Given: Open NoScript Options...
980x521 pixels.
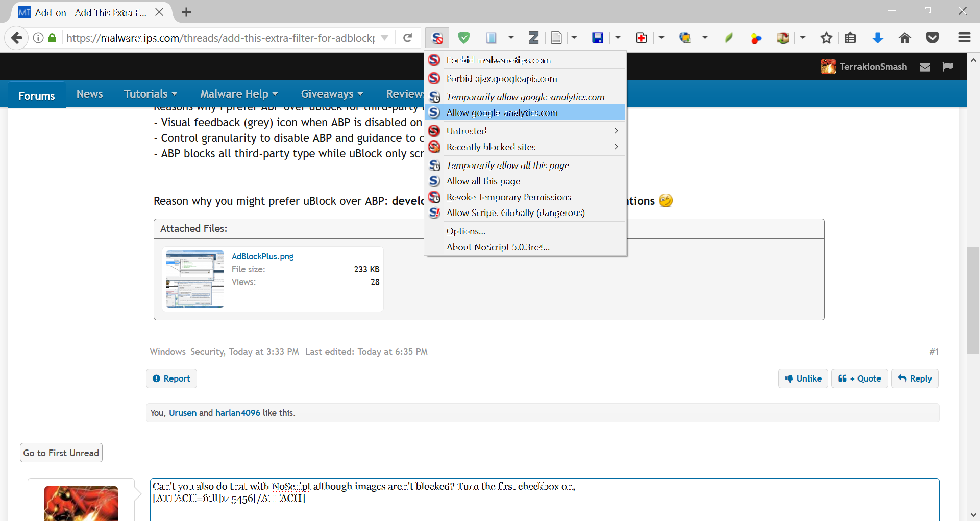Looking at the screenshot, I should click(525, 231).
